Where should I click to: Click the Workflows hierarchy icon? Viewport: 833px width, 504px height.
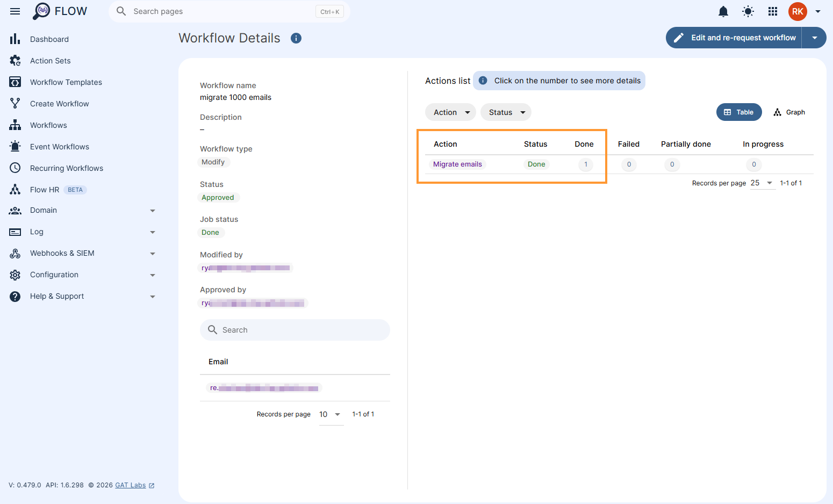15,125
